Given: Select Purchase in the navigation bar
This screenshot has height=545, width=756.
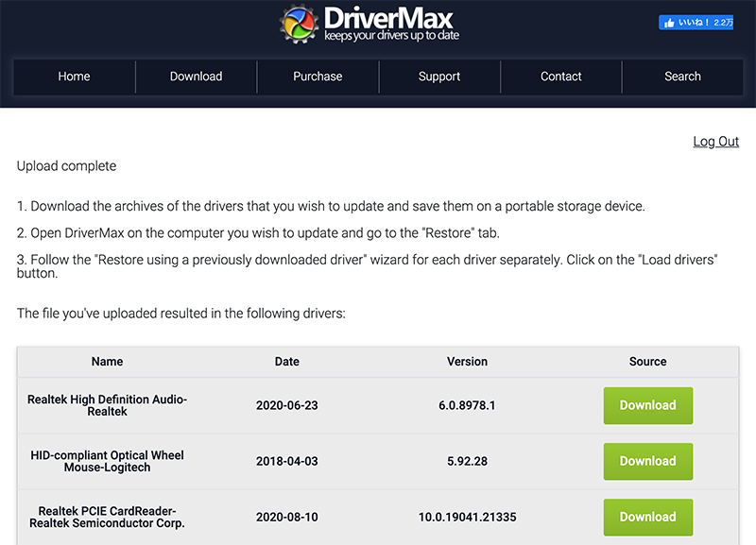Looking at the screenshot, I should [x=318, y=77].
